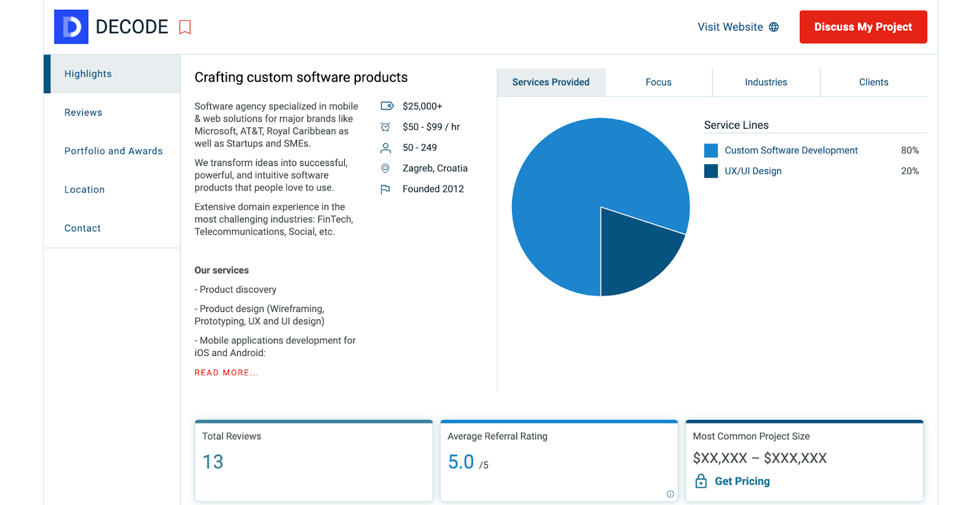Click the UX/UI Design link
980x505 pixels.
click(x=753, y=171)
